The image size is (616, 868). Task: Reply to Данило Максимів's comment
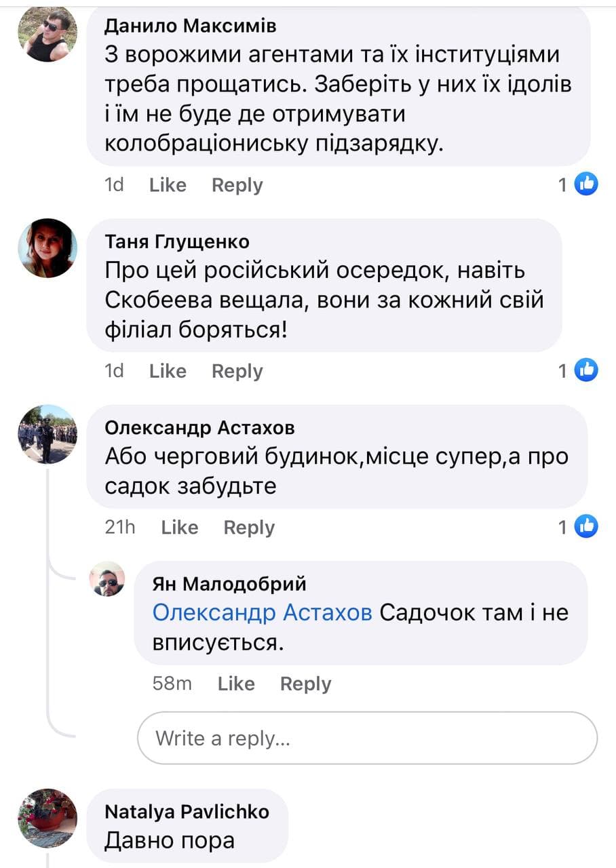tap(237, 185)
